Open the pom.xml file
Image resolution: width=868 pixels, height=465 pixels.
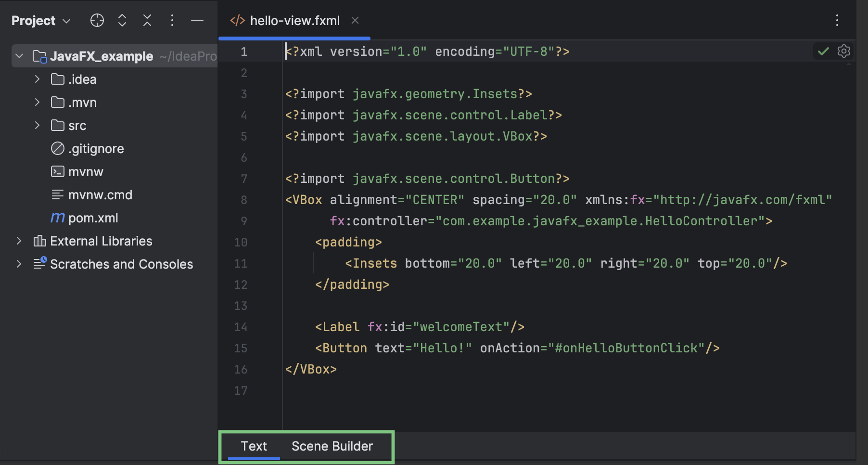click(94, 218)
